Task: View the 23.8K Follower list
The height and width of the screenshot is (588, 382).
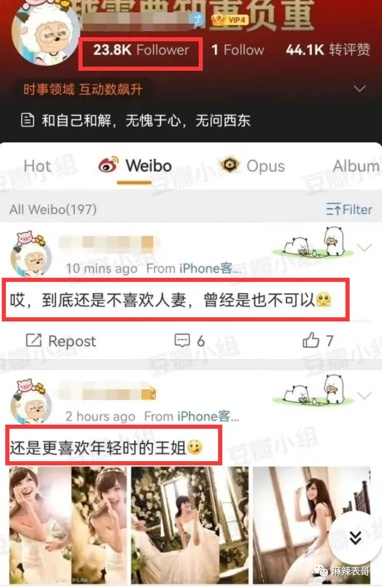Action: (x=141, y=50)
